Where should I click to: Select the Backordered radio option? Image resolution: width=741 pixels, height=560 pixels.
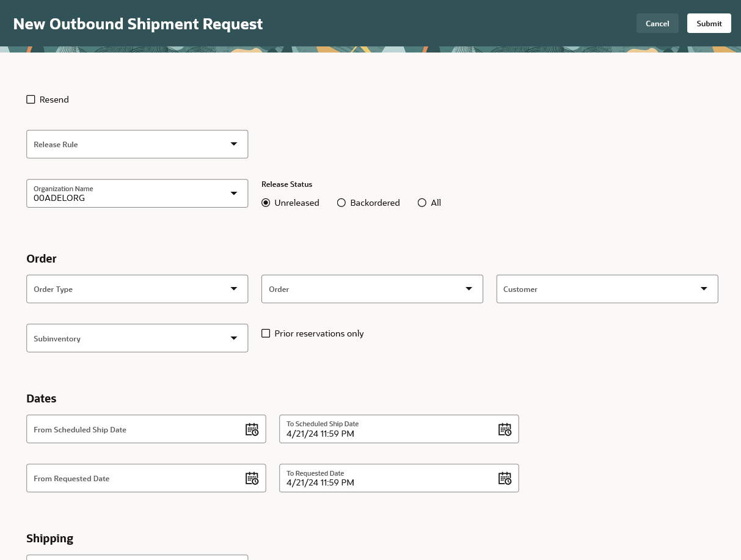point(341,203)
